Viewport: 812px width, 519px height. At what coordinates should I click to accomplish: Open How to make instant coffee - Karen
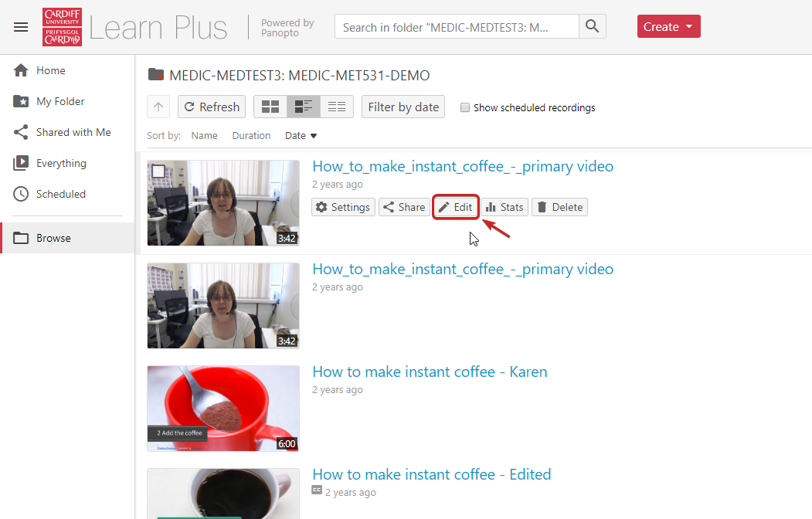[430, 371]
